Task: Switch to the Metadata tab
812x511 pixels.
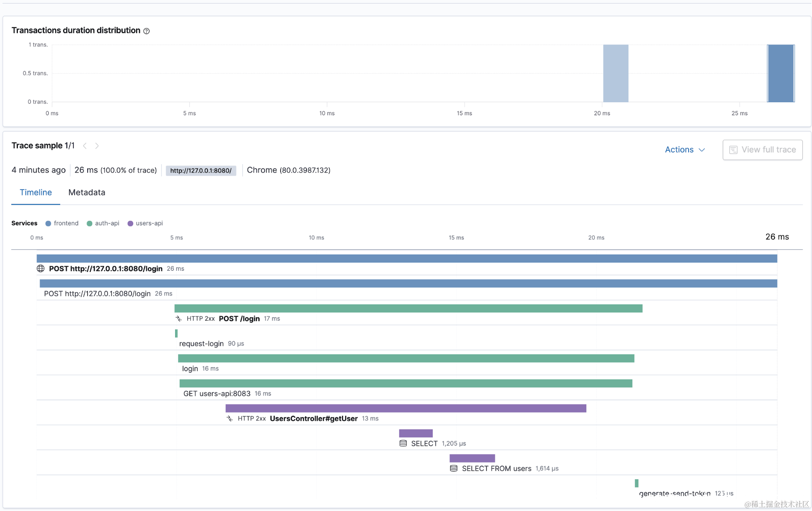Action: tap(87, 192)
